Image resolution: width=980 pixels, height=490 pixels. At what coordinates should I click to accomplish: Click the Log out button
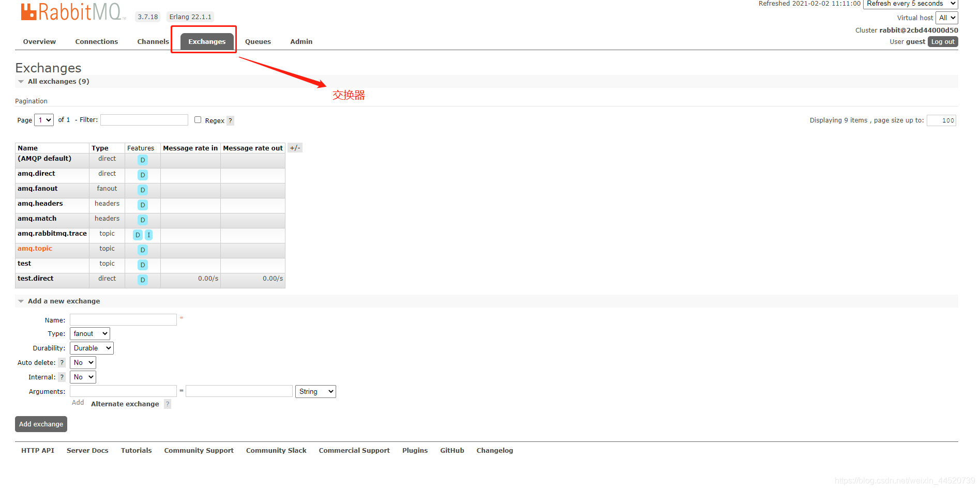tap(943, 42)
